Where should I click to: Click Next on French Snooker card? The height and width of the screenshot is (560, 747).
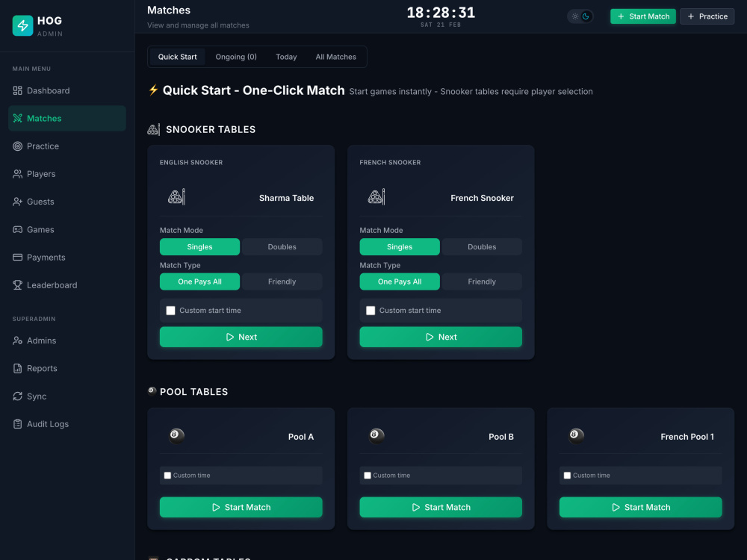pos(441,337)
